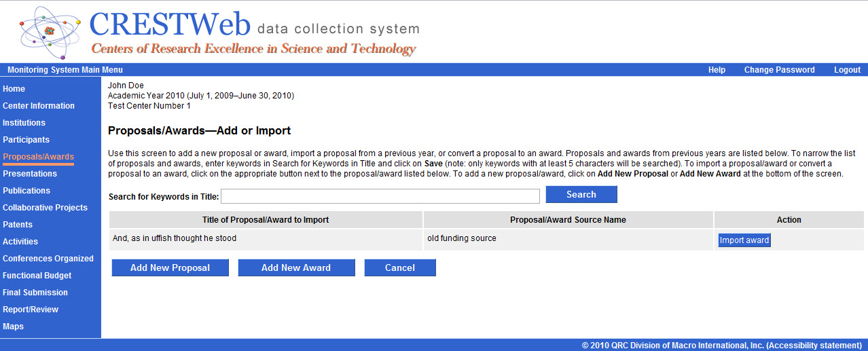This screenshot has width=868, height=351.
Task: Select Participants in the sidebar
Action: pos(26,140)
